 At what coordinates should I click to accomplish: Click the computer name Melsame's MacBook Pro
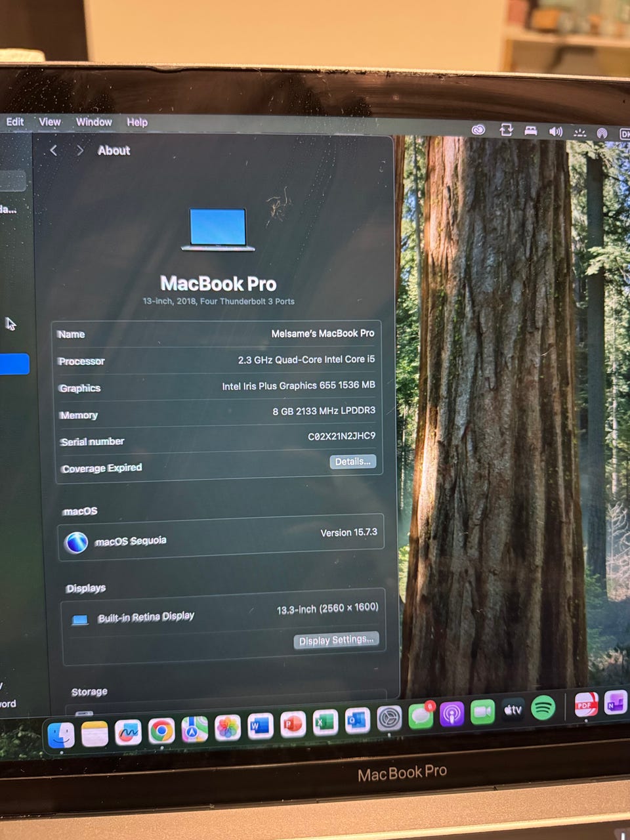pyautogui.click(x=323, y=333)
